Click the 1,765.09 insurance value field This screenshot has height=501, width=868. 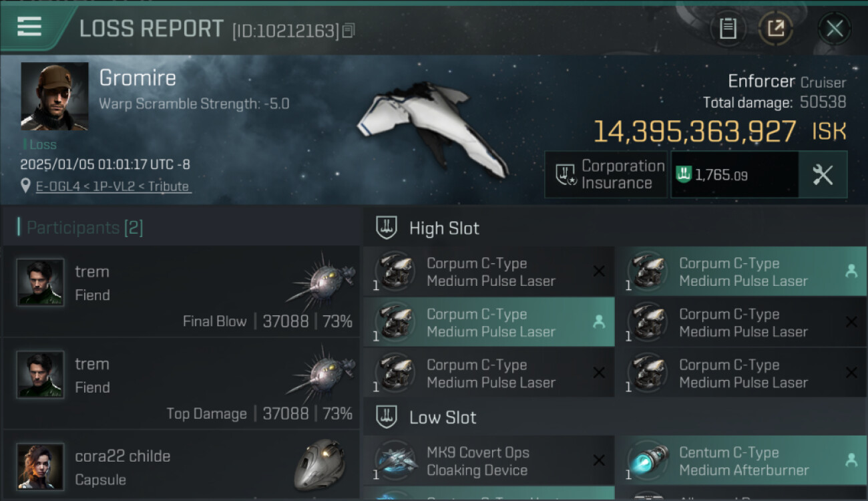point(734,175)
